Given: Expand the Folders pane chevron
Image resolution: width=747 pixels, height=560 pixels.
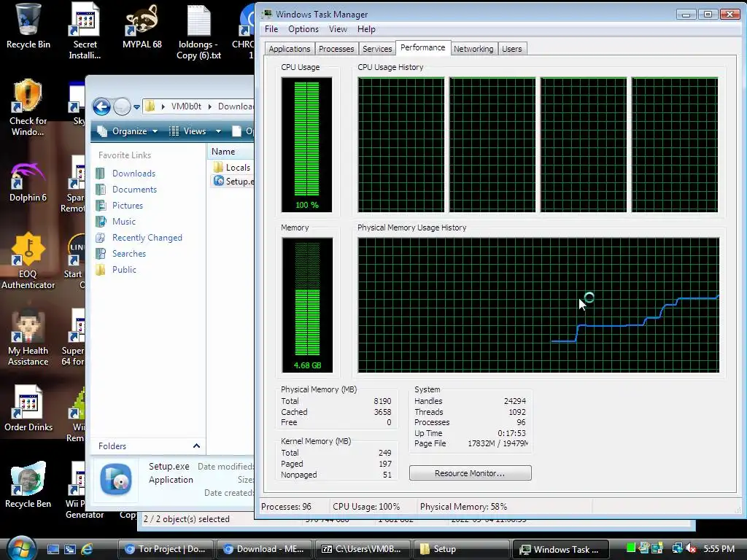Looking at the screenshot, I should pos(196,446).
